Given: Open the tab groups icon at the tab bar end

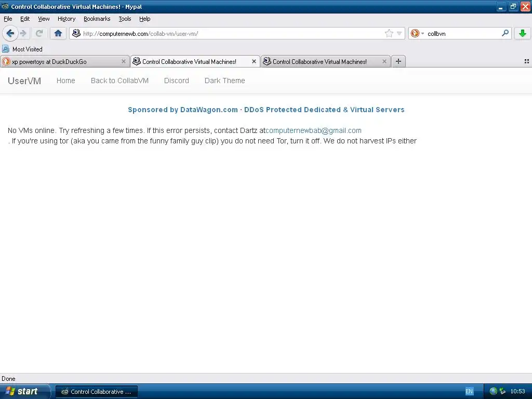Looking at the screenshot, I should 527,61.
